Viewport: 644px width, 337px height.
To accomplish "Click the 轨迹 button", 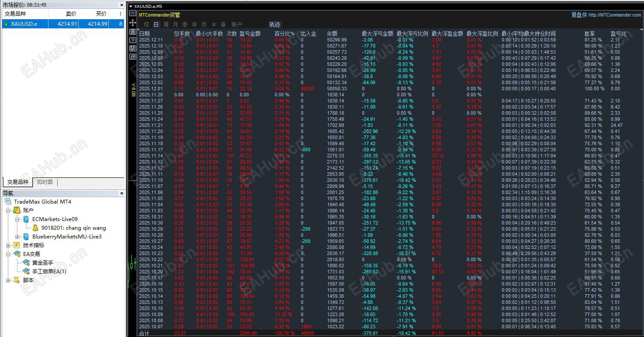I will [275, 25].
